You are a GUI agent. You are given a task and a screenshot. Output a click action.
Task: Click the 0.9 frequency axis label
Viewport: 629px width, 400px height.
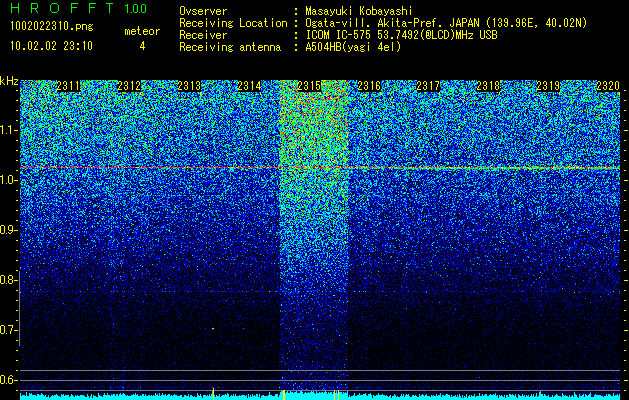8,230
